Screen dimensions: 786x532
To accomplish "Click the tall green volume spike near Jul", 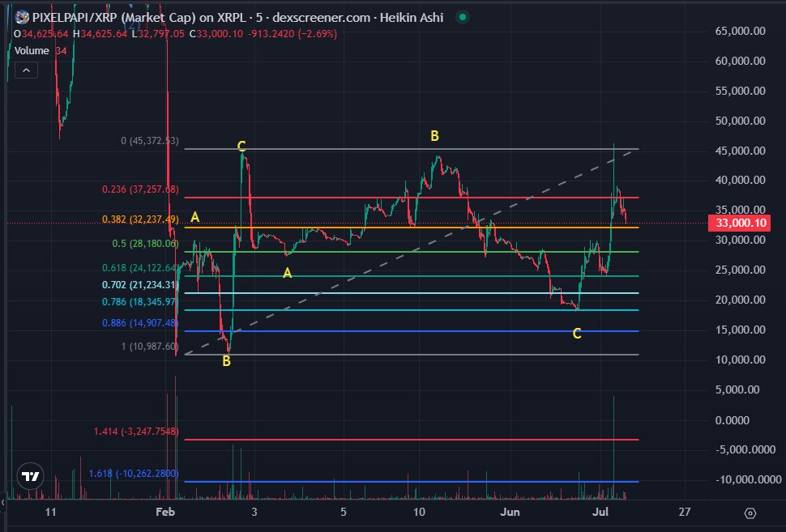I will [613, 447].
